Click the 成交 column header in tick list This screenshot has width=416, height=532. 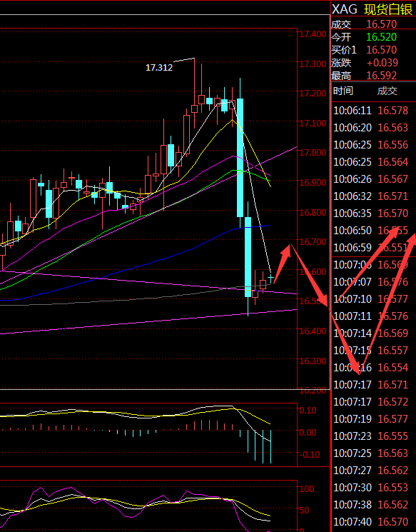(x=387, y=91)
